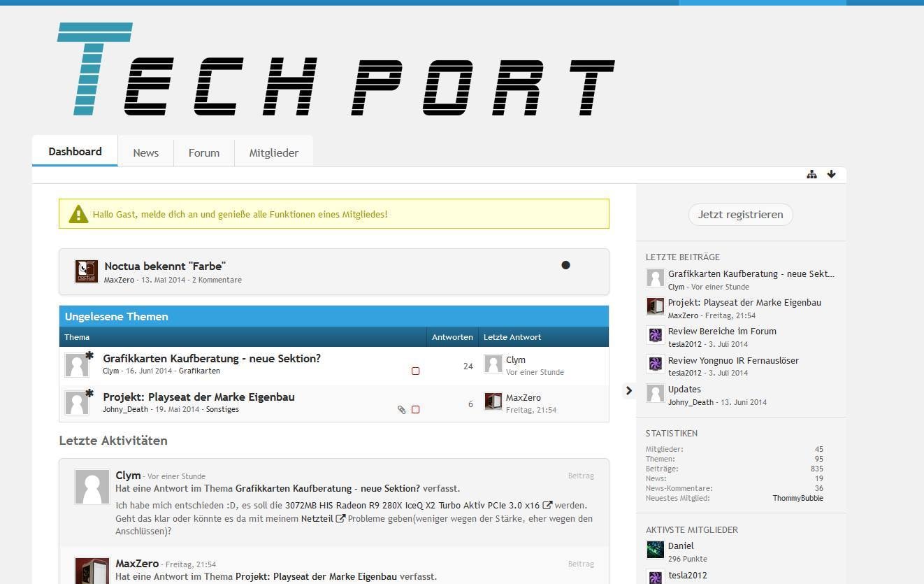924x584 pixels.
Task: Click the yellow warning triangle icon
Action: 78,214
